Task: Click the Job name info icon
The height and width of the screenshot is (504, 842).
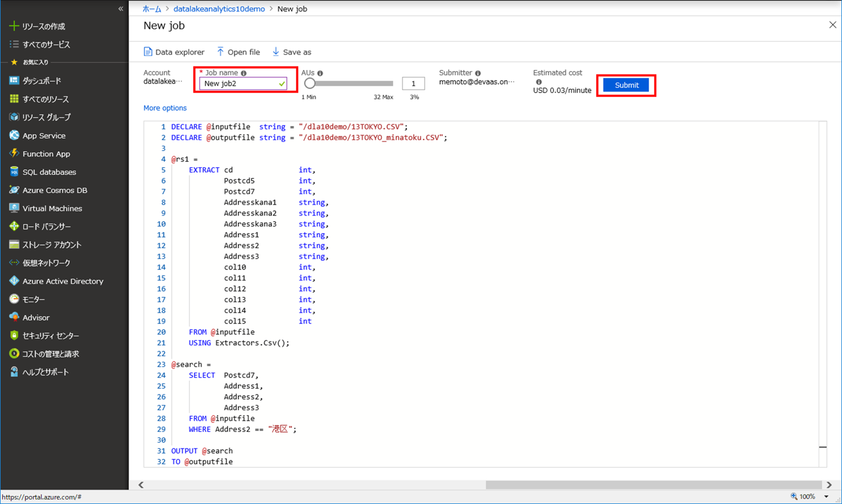Action: coord(244,73)
